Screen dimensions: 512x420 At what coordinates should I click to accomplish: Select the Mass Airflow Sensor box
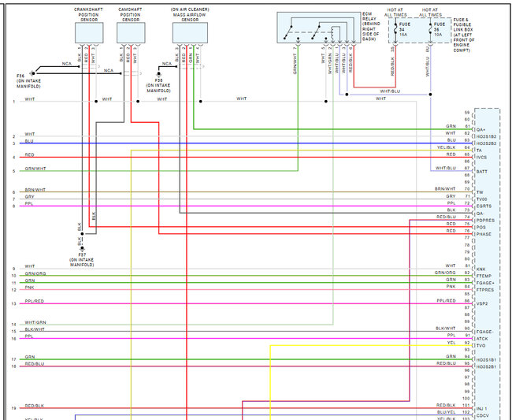tap(190, 32)
